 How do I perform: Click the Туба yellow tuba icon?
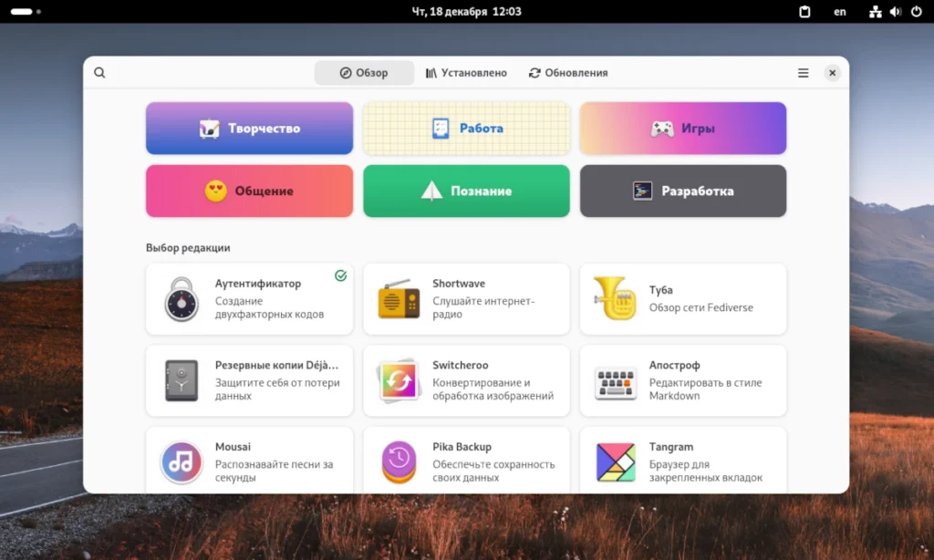[616, 298]
